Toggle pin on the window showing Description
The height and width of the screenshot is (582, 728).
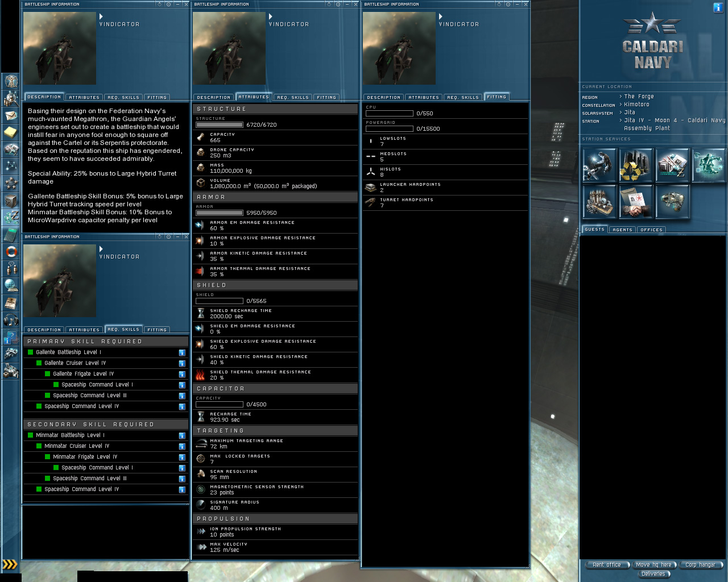pyautogui.click(x=169, y=5)
